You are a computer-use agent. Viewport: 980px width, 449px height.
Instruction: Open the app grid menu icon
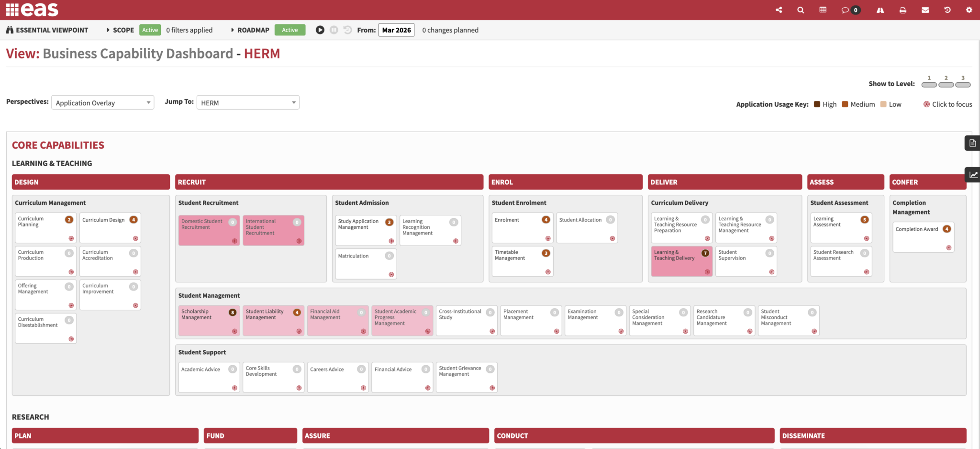tap(12, 10)
